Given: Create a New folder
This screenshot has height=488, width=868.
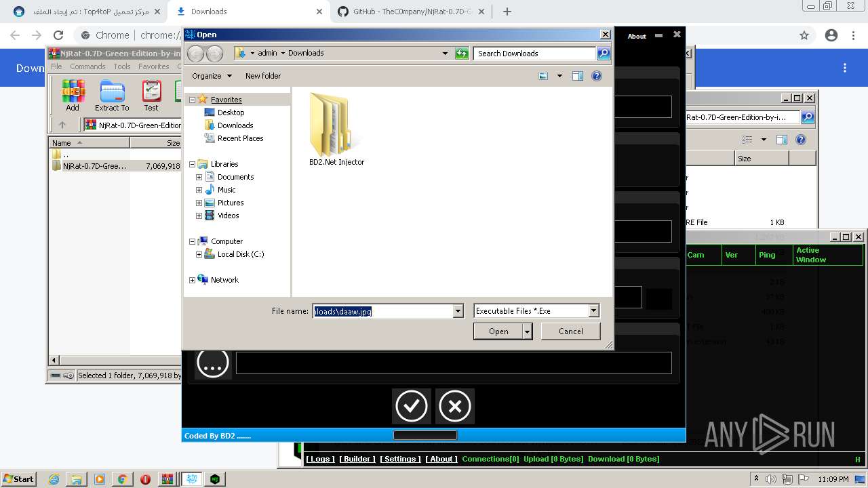Looking at the screenshot, I should click(x=263, y=76).
